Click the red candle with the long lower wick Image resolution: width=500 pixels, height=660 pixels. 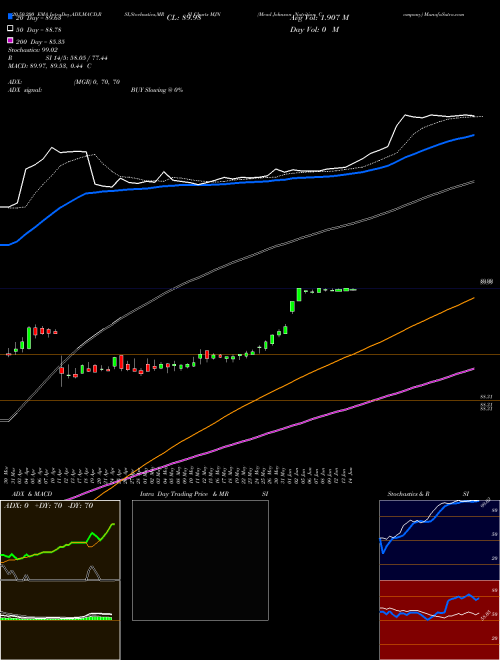(62, 370)
